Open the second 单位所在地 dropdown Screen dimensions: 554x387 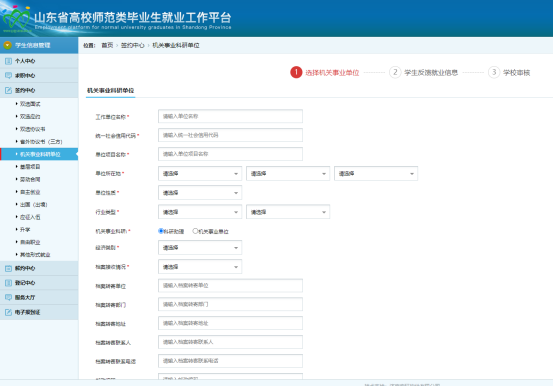[x=288, y=174]
